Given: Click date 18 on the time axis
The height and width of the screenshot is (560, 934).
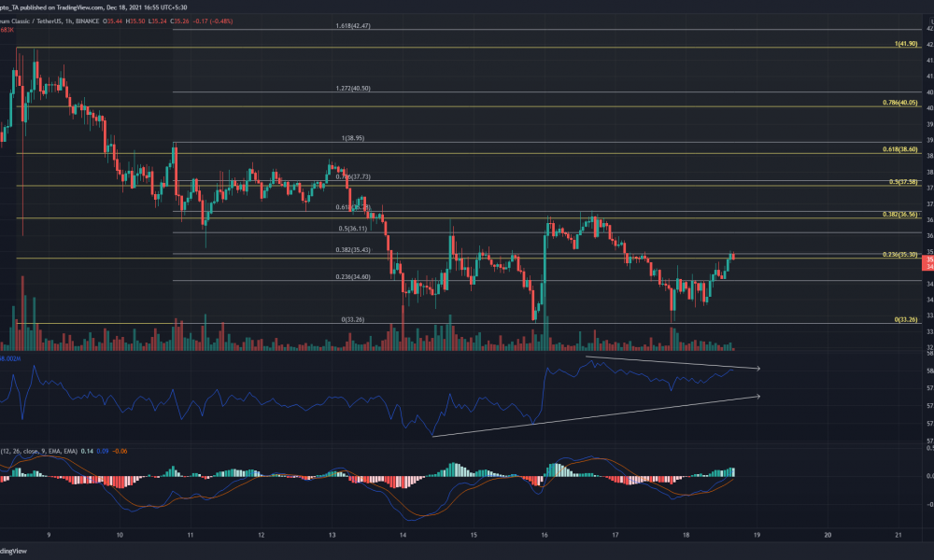Looking at the screenshot, I should (x=686, y=535).
